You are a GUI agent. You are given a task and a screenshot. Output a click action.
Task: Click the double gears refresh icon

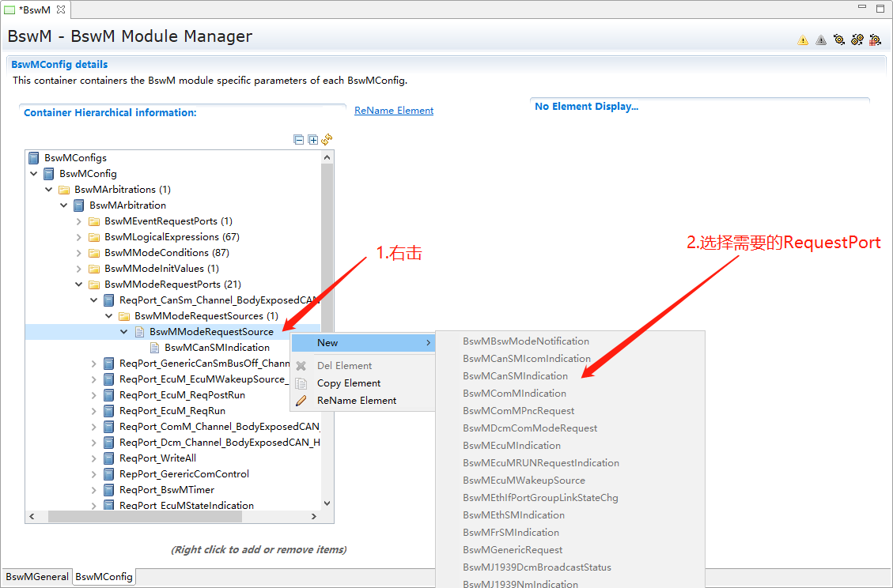coord(857,40)
